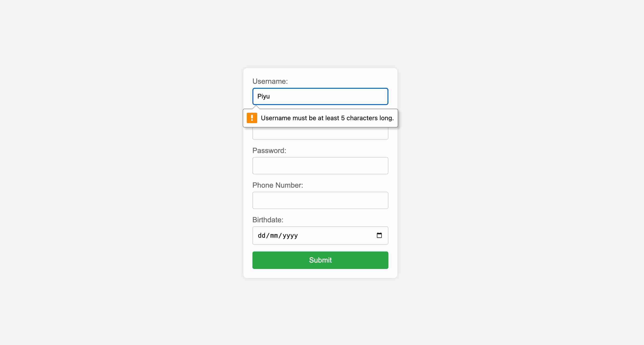Click the warning icon in error tooltip
This screenshot has width=644, height=345.
point(251,118)
